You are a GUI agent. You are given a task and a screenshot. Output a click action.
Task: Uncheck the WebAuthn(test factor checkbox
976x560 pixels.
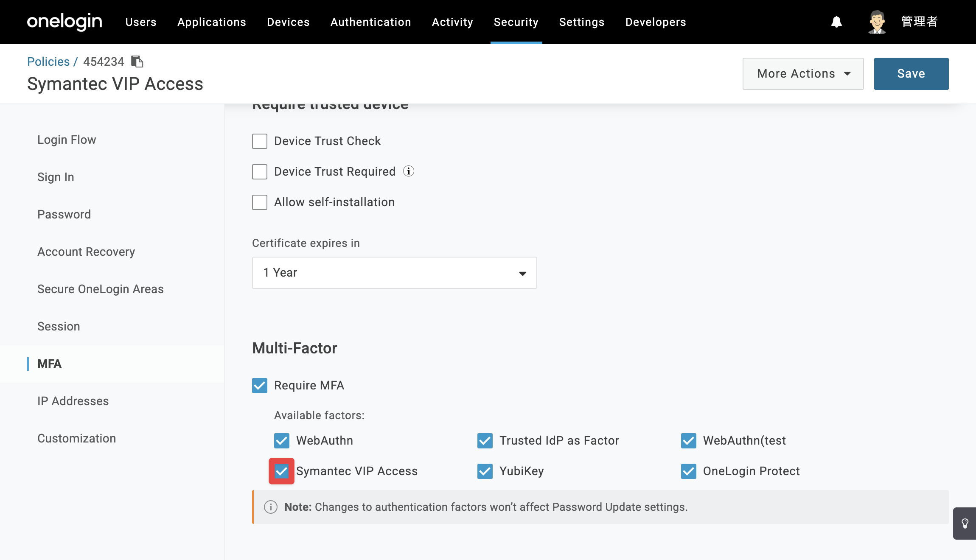pos(689,441)
